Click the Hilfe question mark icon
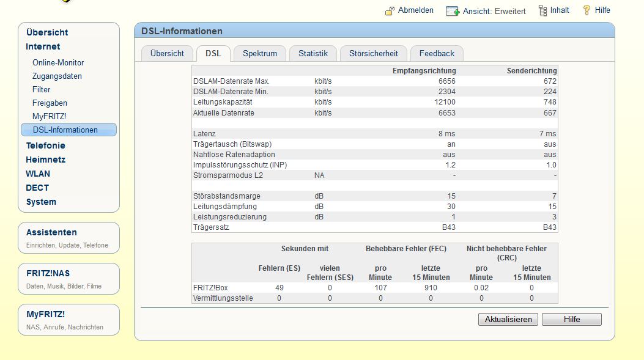 coord(587,10)
